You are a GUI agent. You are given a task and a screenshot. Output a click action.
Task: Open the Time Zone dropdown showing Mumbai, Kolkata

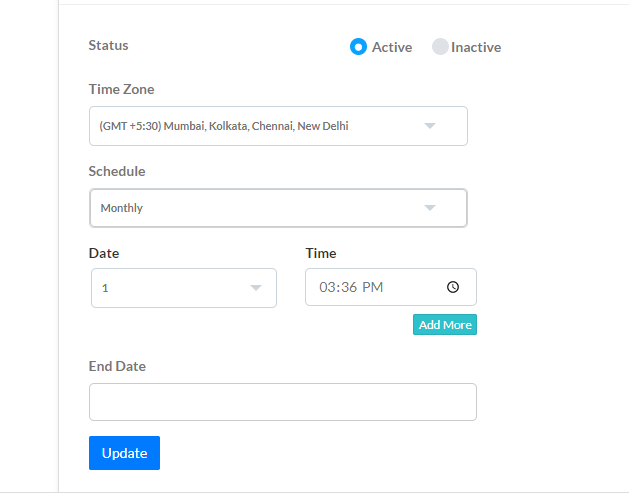278,126
